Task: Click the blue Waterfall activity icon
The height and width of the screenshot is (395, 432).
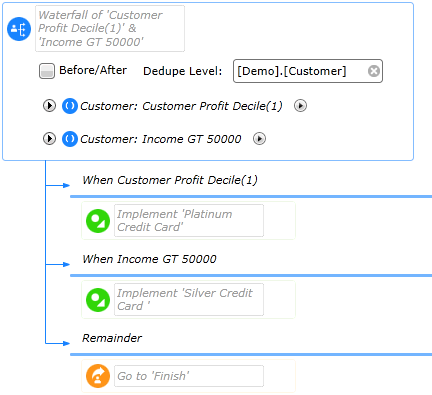Action: 19,29
